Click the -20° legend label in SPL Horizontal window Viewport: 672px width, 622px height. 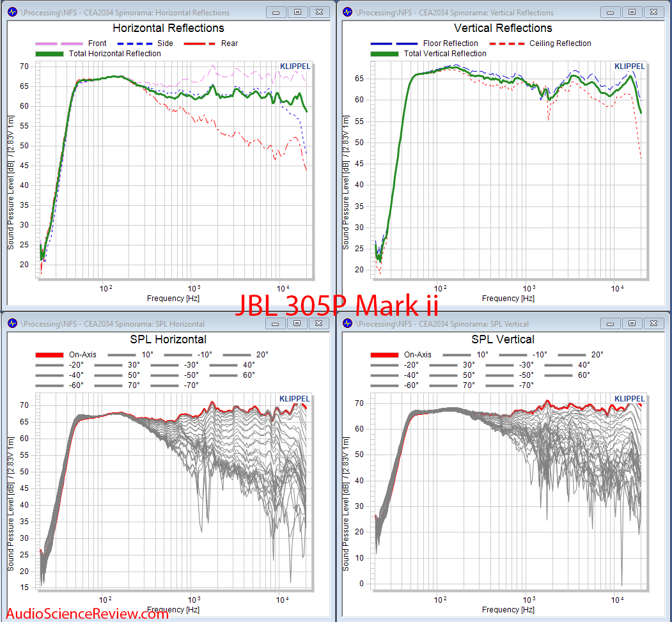coord(76,365)
